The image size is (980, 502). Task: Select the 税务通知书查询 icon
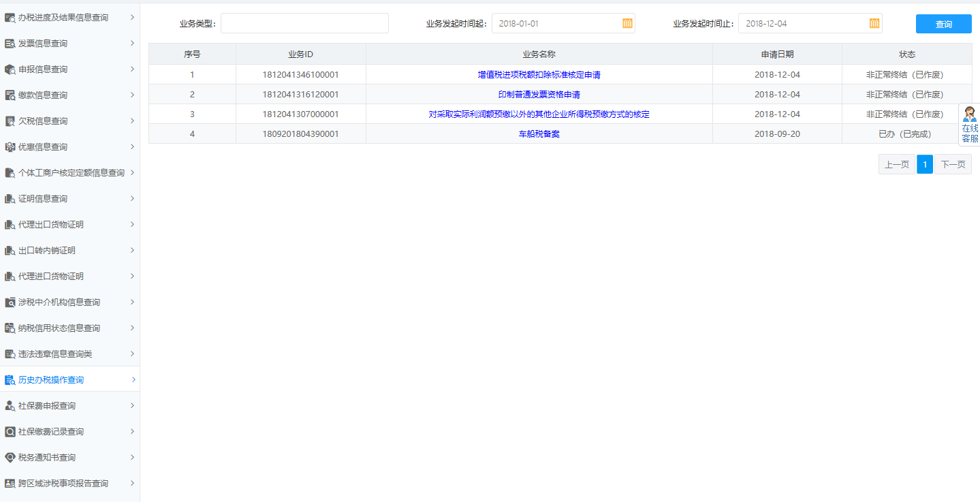click(x=10, y=457)
